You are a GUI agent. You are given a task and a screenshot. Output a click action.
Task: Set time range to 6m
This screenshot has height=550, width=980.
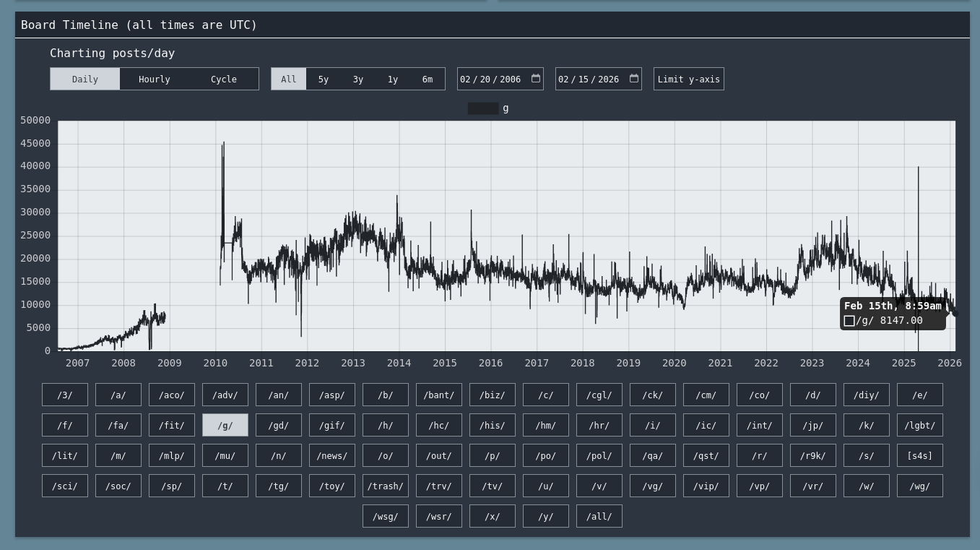click(x=428, y=80)
